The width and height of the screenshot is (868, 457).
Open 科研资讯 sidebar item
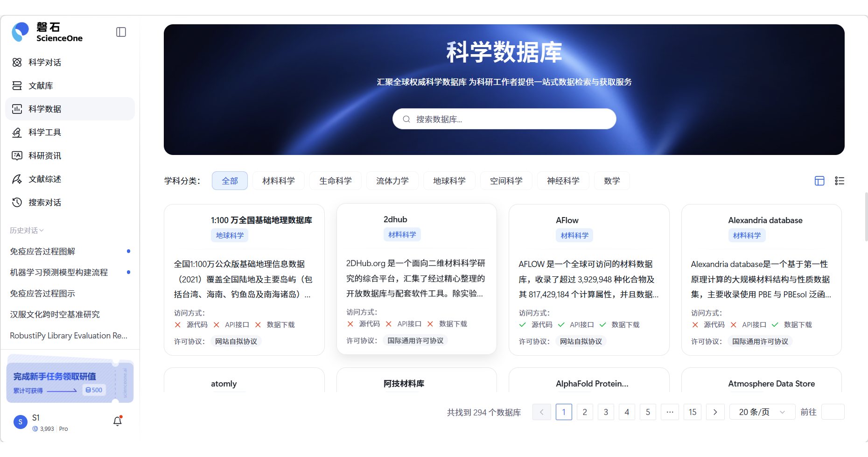(70, 155)
